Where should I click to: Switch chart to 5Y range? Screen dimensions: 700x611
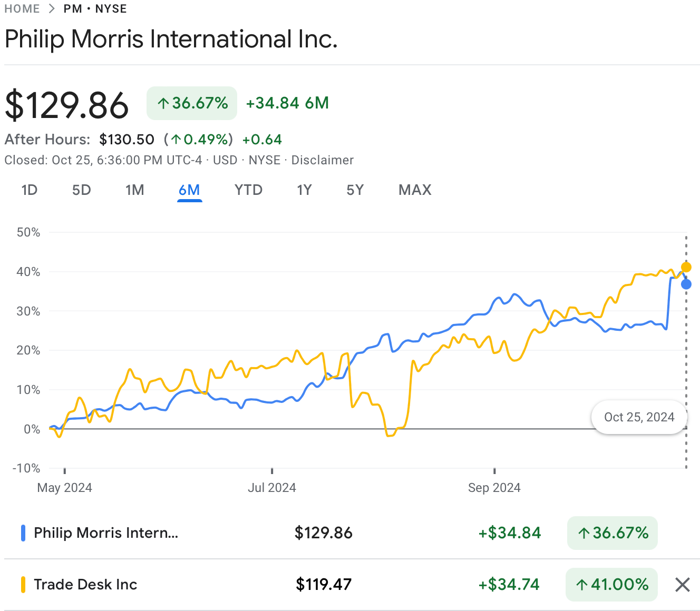[355, 190]
